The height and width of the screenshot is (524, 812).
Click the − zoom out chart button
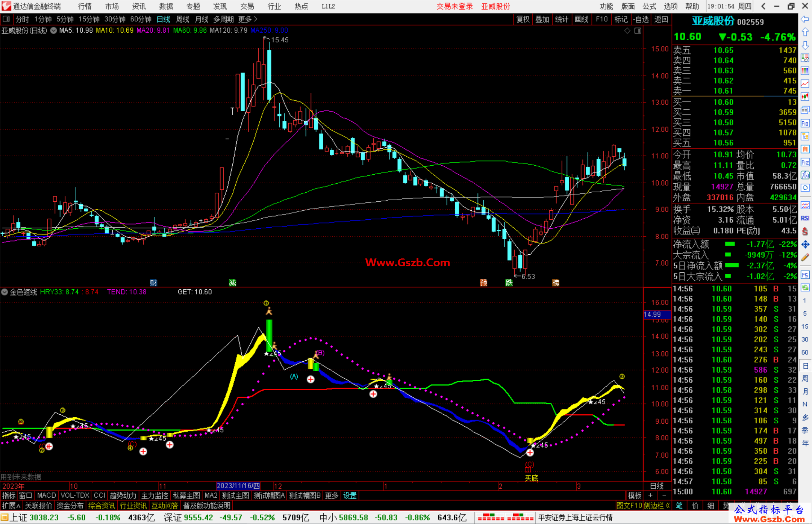click(x=664, y=495)
